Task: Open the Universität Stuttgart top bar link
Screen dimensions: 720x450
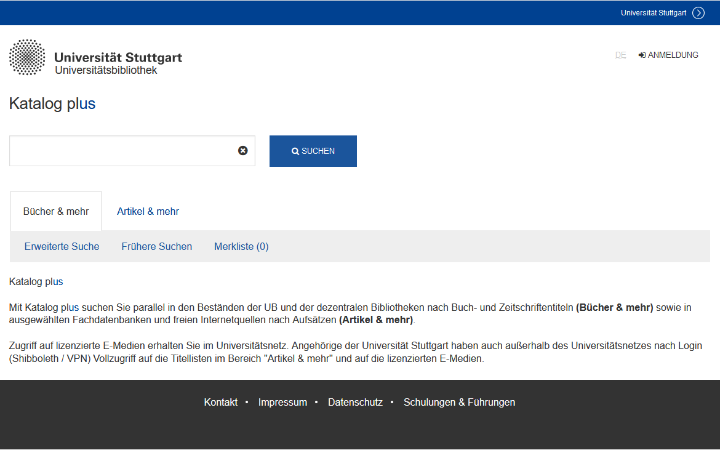Action: coord(653,13)
